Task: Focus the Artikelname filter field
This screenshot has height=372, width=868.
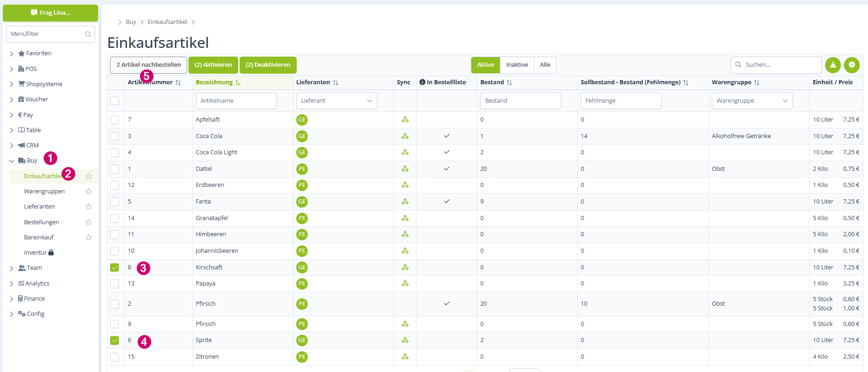Action: click(236, 101)
